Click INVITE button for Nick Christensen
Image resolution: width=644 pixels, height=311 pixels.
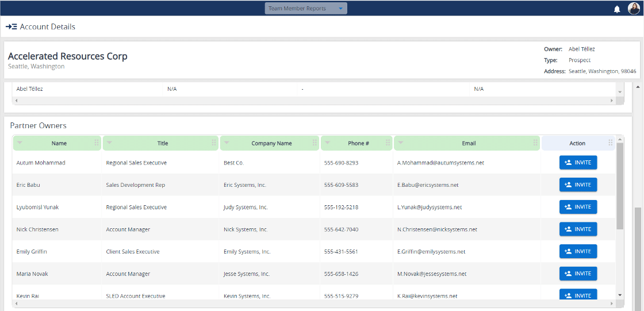[578, 229]
